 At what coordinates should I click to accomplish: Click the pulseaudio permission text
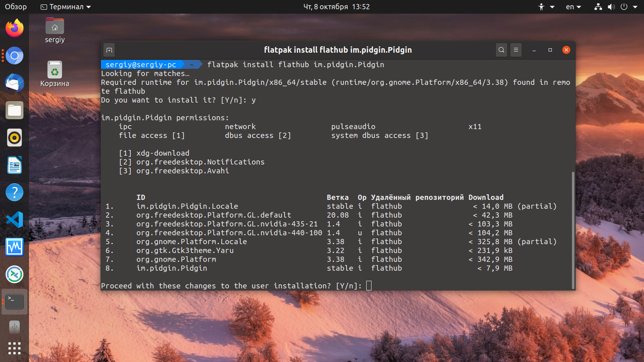tap(353, 127)
